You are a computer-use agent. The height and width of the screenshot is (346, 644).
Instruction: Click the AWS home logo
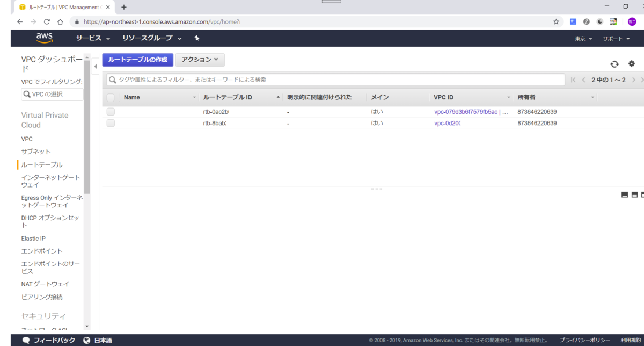pyautogui.click(x=45, y=38)
